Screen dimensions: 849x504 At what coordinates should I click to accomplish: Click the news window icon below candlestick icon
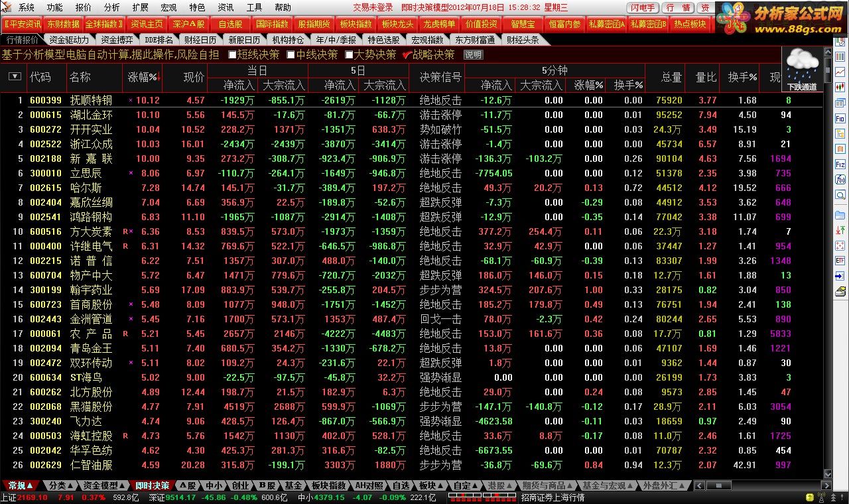840,101
